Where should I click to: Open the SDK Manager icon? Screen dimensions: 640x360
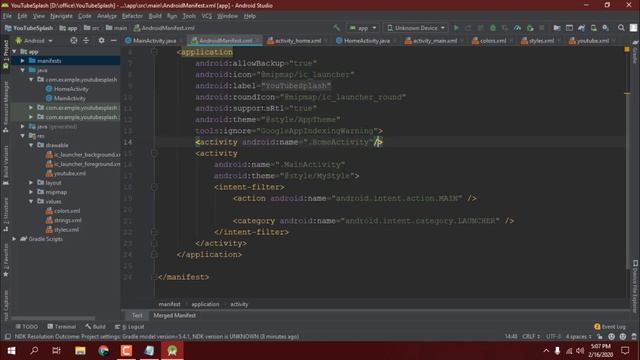tap(606, 28)
